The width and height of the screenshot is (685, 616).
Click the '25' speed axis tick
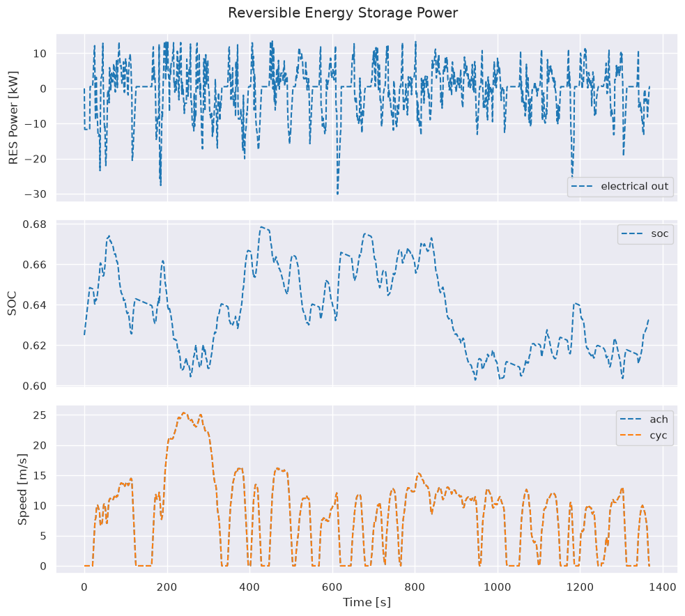pos(40,415)
